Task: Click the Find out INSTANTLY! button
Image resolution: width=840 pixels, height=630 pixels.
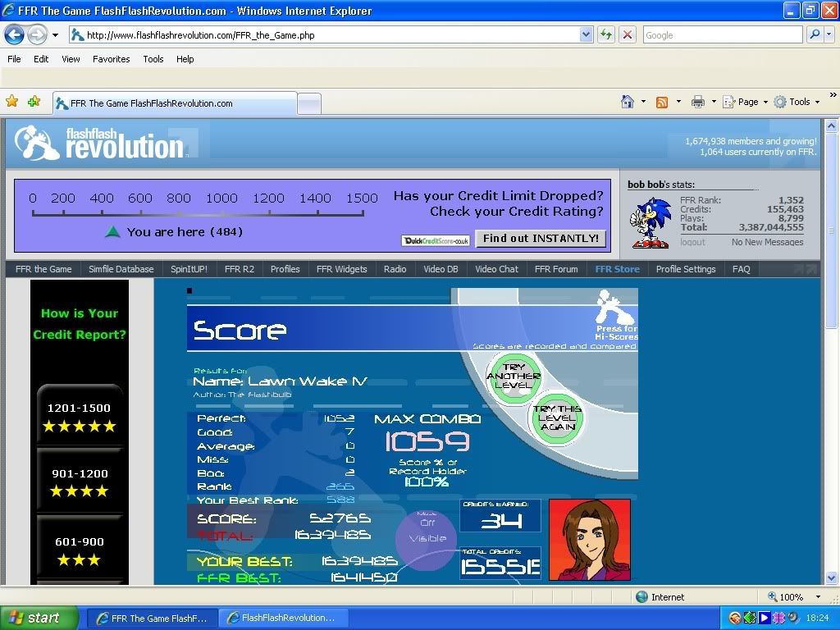Action: [541, 239]
